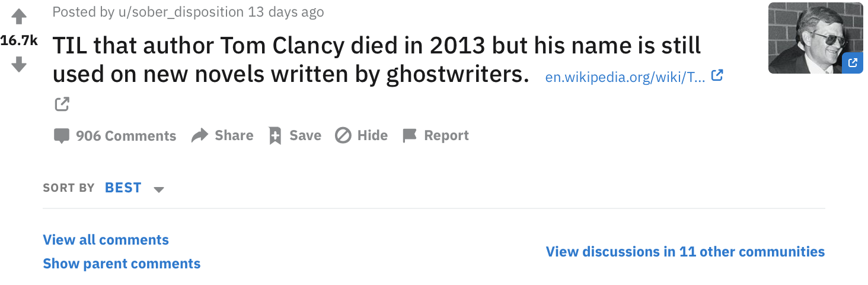Upvote the Tom Clancy post
Image resolution: width=868 pixels, height=285 pixels.
(x=19, y=17)
